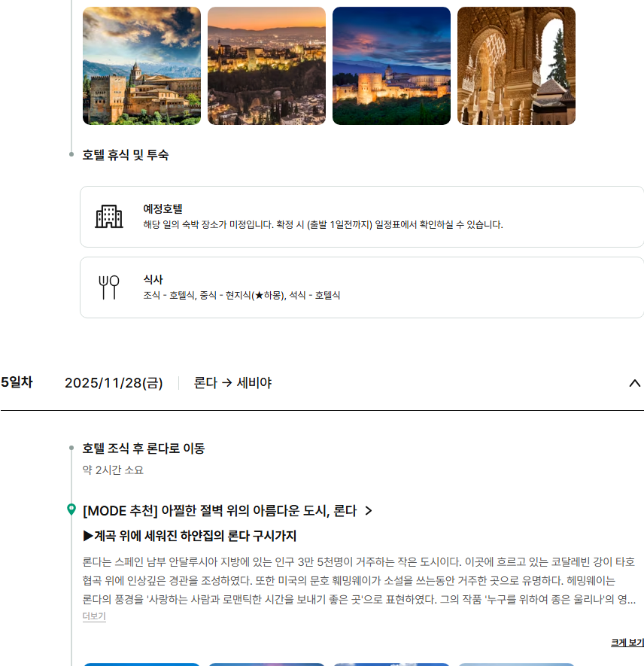Open the daytime Alhambra fortress photo
Screen dimensions: 644x666
point(141,66)
